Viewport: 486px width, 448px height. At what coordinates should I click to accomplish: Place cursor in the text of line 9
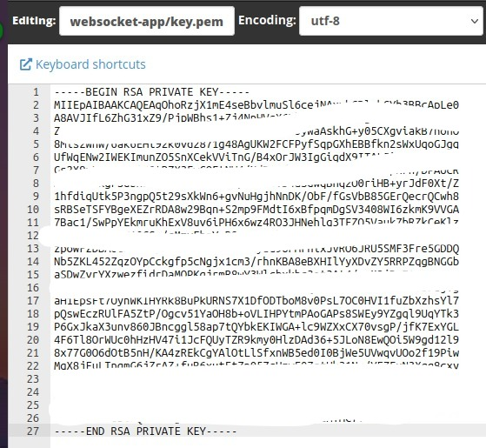tap(256, 197)
